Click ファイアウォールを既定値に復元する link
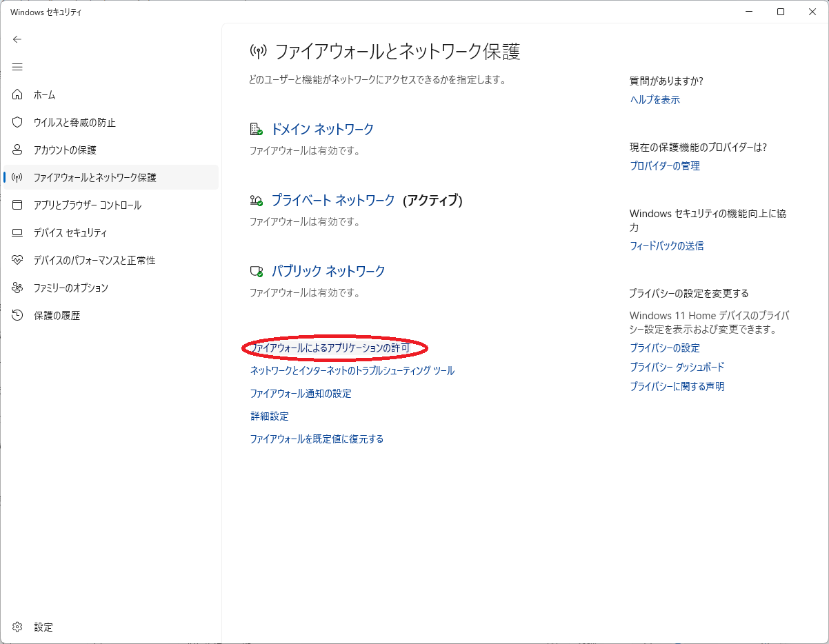The height and width of the screenshot is (644, 829). pos(317,439)
